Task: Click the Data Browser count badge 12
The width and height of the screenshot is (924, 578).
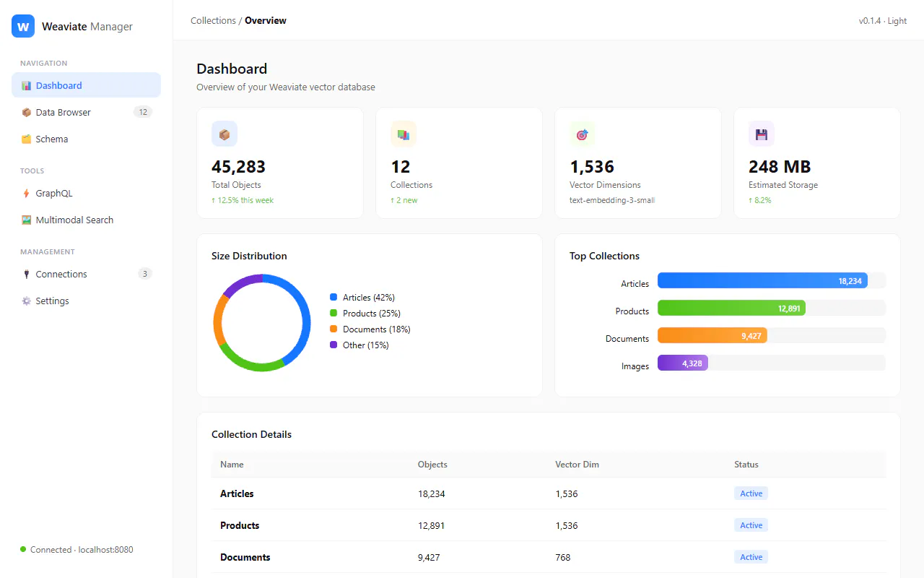Action: pos(143,112)
